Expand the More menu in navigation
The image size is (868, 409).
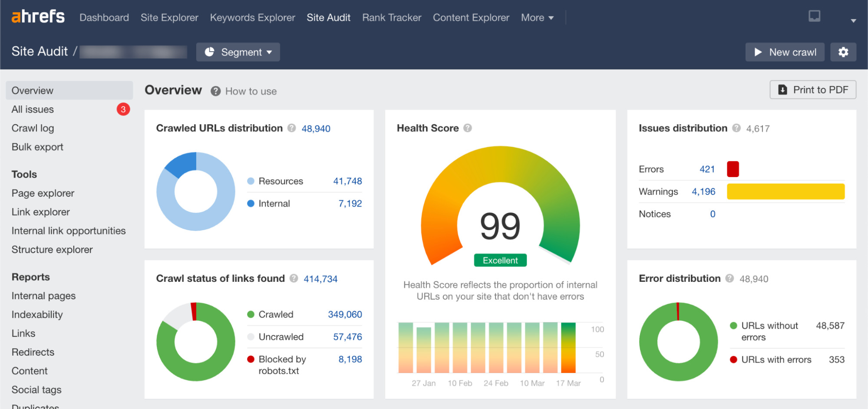(x=537, y=18)
